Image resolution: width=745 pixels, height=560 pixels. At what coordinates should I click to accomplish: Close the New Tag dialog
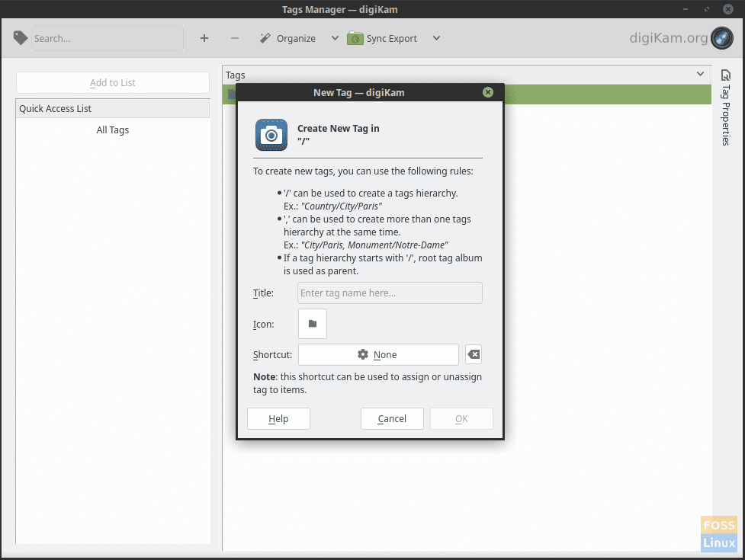pyautogui.click(x=488, y=92)
